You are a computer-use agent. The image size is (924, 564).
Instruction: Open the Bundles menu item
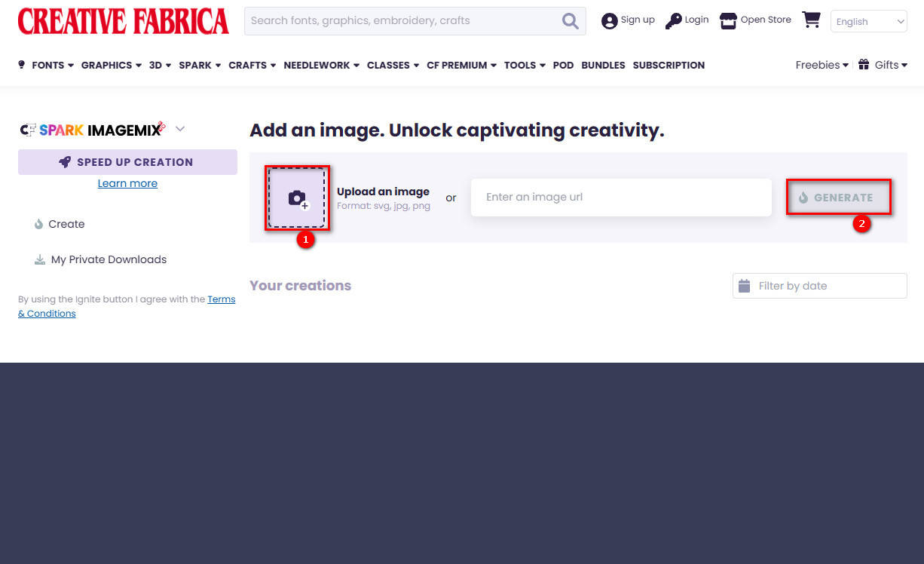tap(603, 65)
